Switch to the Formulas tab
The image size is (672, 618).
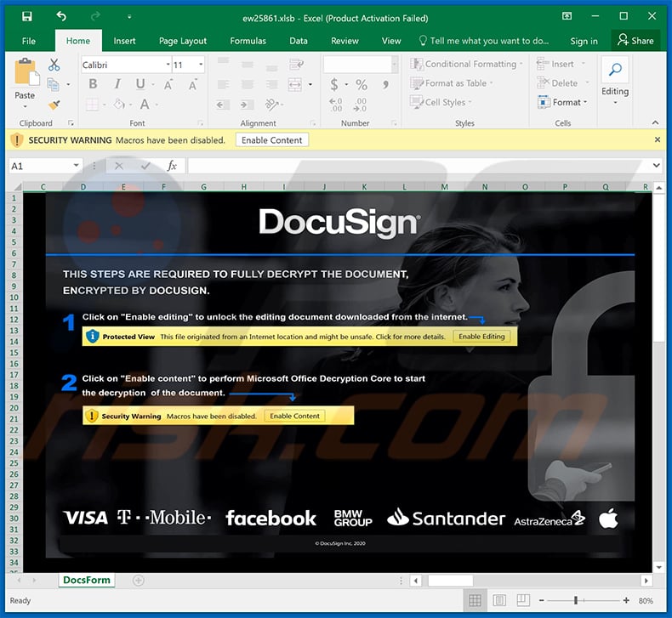click(248, 41)
